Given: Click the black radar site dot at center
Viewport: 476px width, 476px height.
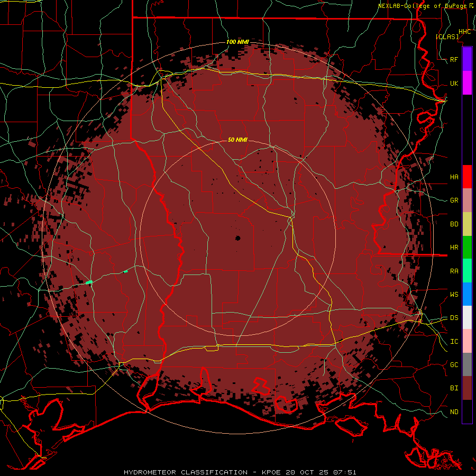Looking at the screenshot, I should click(x=237, y=239).
